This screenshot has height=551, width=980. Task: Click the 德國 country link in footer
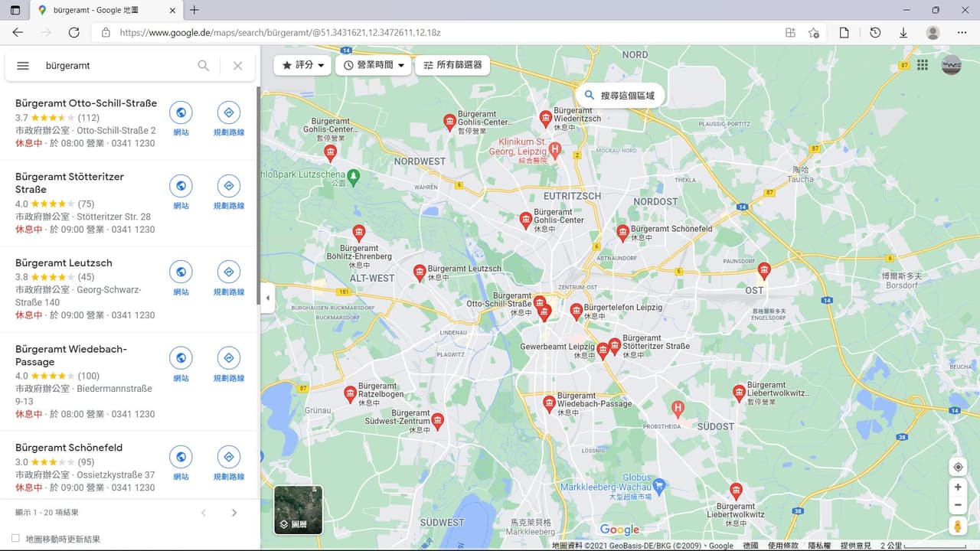click(750, 546)
